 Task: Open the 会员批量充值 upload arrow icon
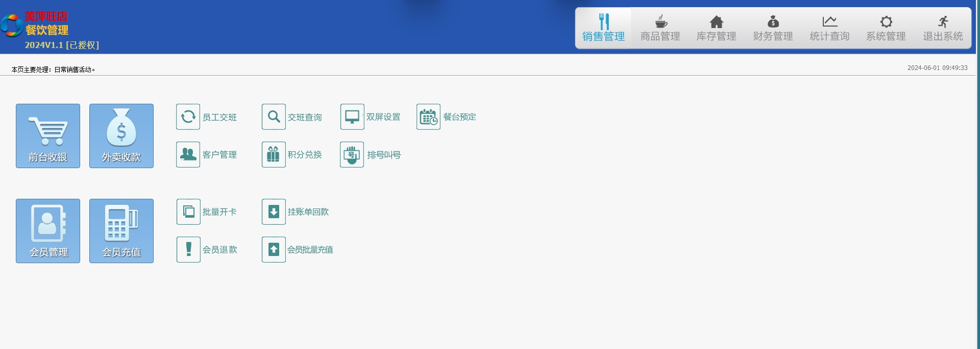pos(274,250)
